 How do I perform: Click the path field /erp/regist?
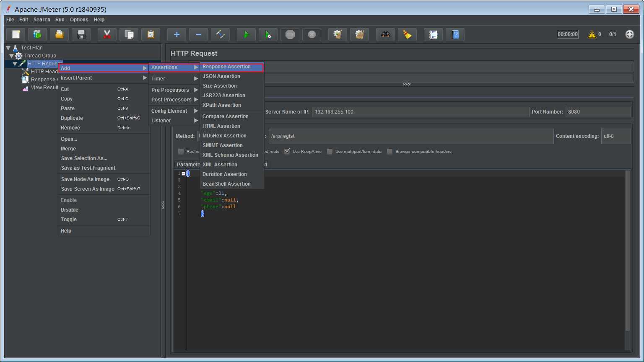coord(411,136)
